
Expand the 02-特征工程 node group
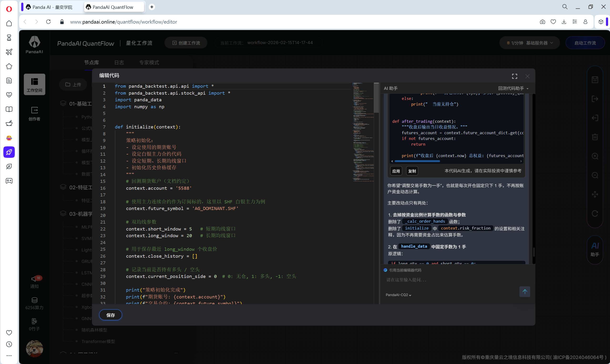(76, 187)
